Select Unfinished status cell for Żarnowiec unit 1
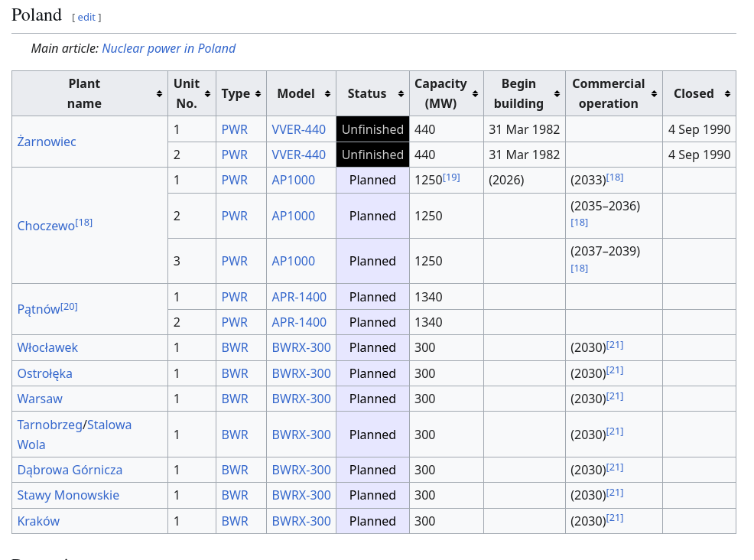 372,129
